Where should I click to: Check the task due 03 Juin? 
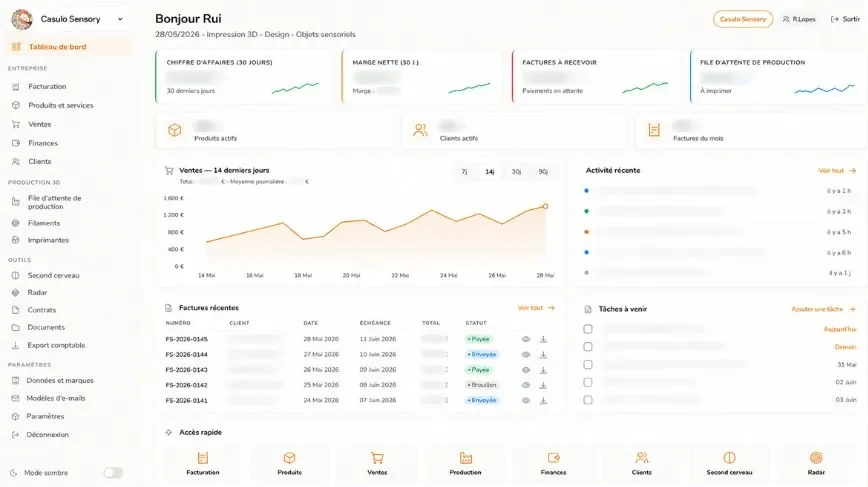point(588,400)
